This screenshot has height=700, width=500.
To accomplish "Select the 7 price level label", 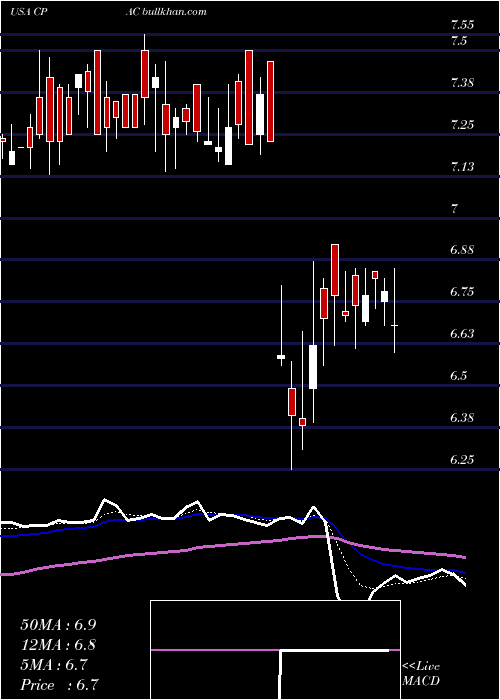I will click(454, 208).
